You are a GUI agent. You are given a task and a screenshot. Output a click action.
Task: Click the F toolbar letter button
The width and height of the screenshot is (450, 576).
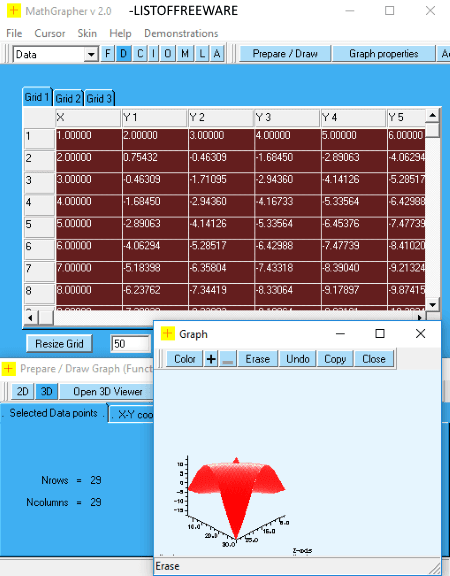pos(107,54)
